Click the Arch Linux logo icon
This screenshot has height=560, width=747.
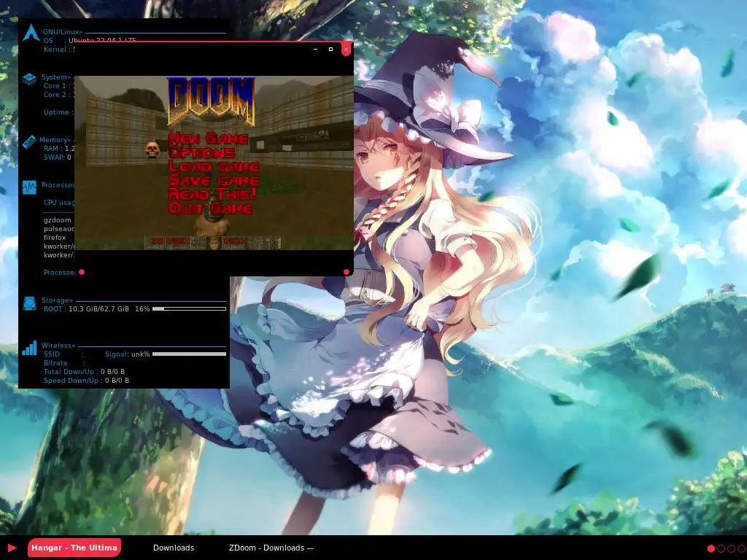(x=31, y=33)
